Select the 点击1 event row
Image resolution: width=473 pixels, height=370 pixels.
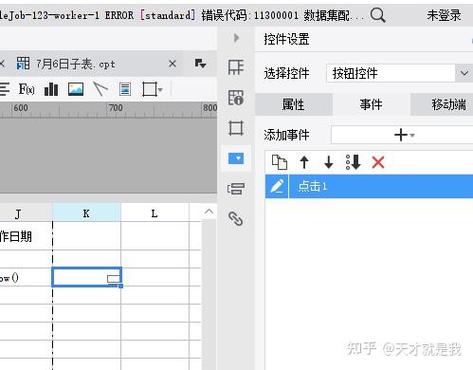(x=369, y=186)
